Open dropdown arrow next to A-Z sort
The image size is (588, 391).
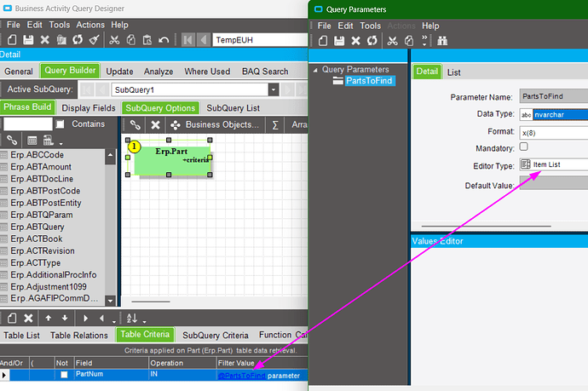click(x=144, y=322)
